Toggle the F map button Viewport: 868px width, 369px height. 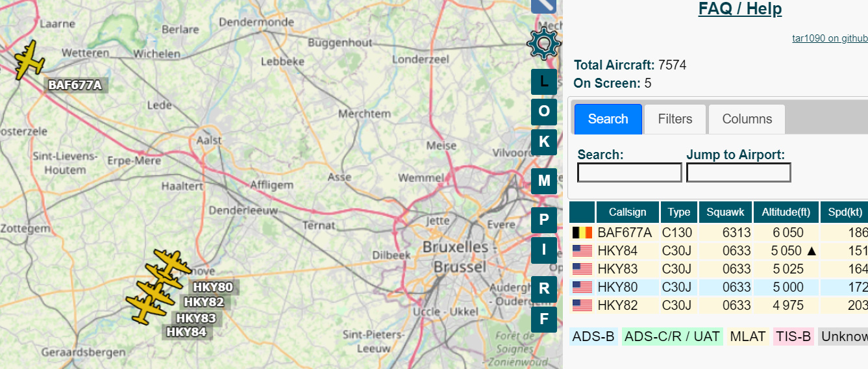(x=543, y=319)
